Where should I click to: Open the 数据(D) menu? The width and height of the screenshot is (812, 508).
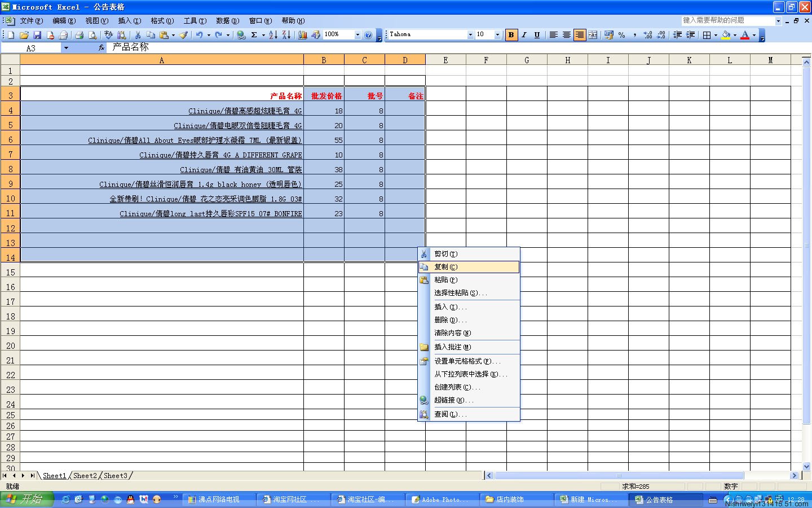pos(227,21)
